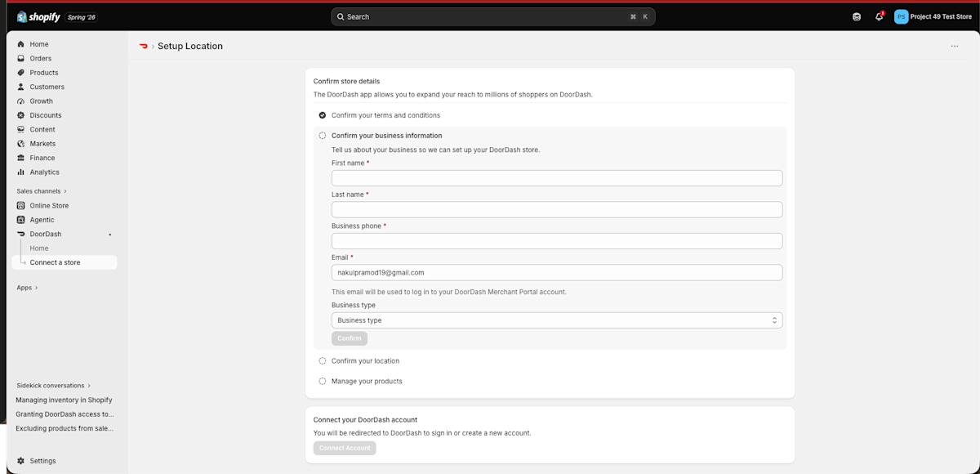Click the DoorDash logo in breadcrumb
The height and width of the screenshot is (474, 980).
pos(144,46)
